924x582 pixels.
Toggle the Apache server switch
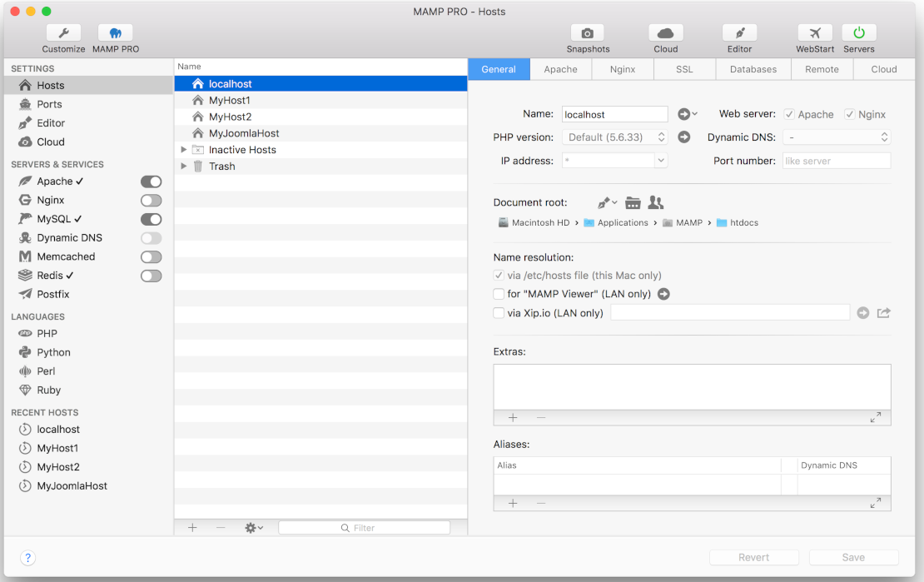pos(151,182)
